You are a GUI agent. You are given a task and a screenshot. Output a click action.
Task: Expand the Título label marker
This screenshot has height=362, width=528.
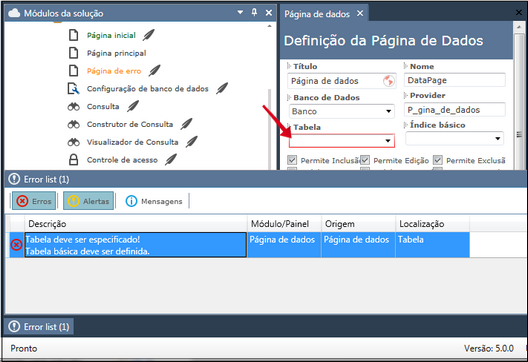(289, 66)
